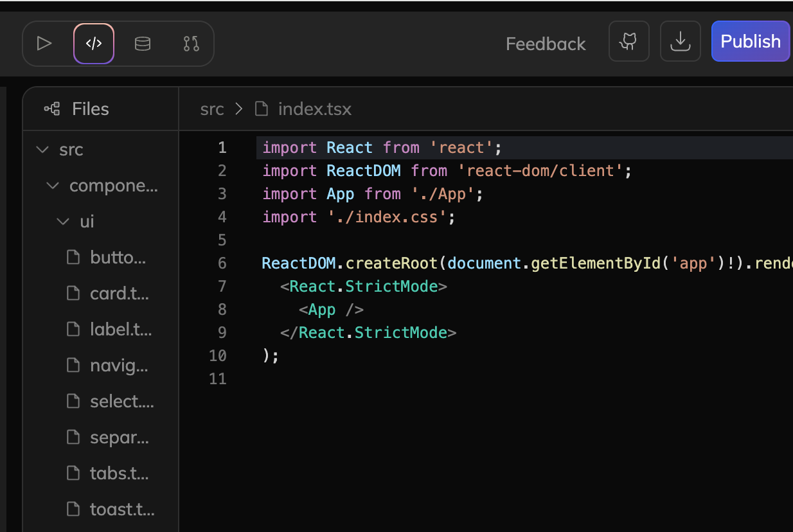Open the button component file
The height and width of the screenshot is (532, 793).
(x=118, y=258)
